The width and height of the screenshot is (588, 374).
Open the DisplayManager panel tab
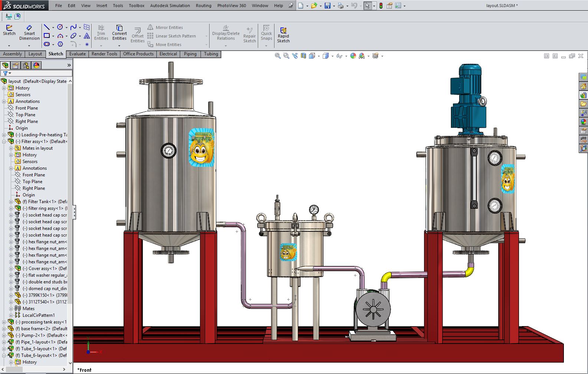pos(36,65)
